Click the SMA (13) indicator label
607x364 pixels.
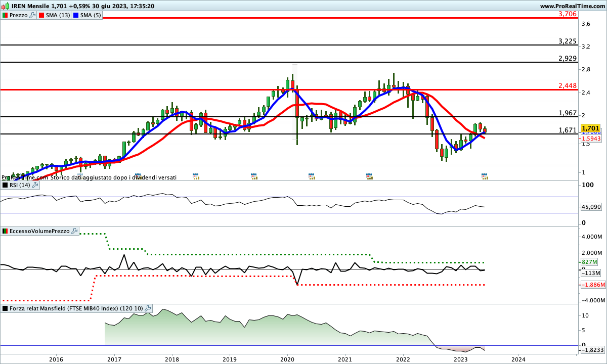coord(58,15)
